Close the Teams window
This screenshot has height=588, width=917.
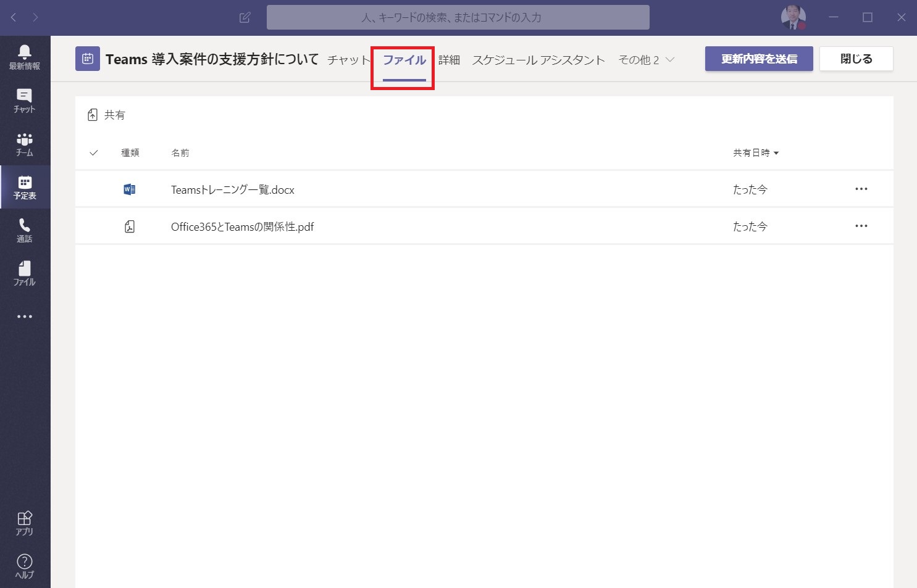[901, 17]
